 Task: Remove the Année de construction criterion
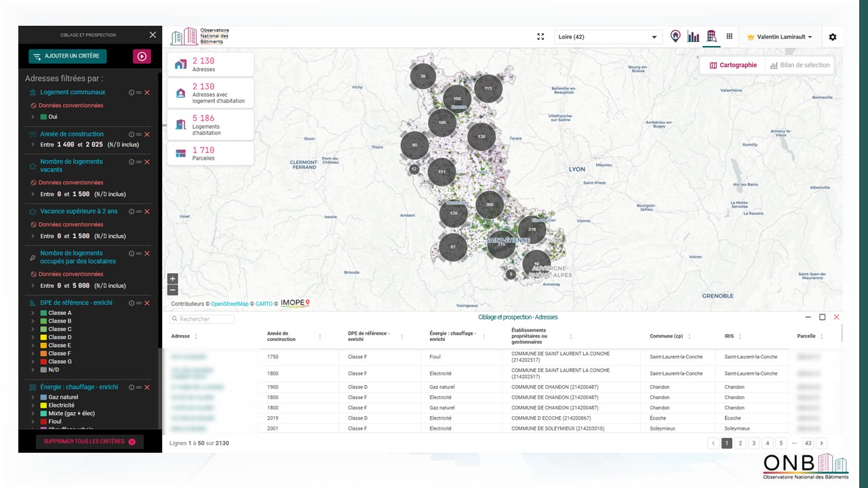(x=147, y=134)
